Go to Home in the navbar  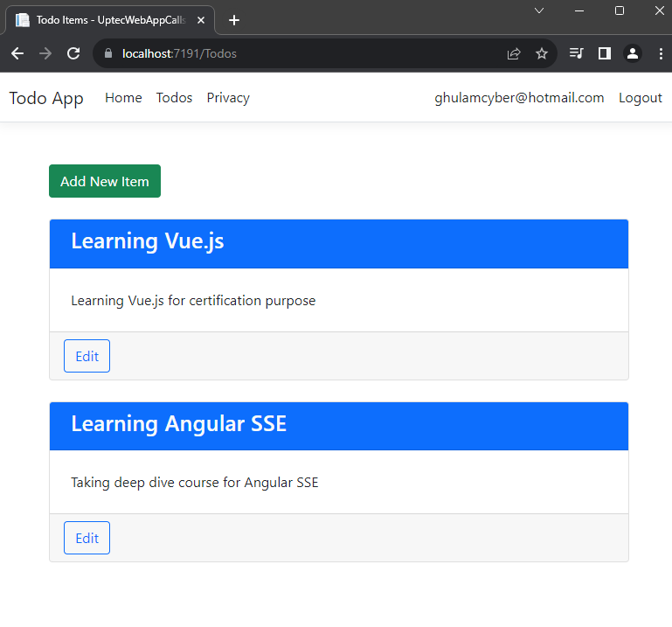[x=123, y=98]
